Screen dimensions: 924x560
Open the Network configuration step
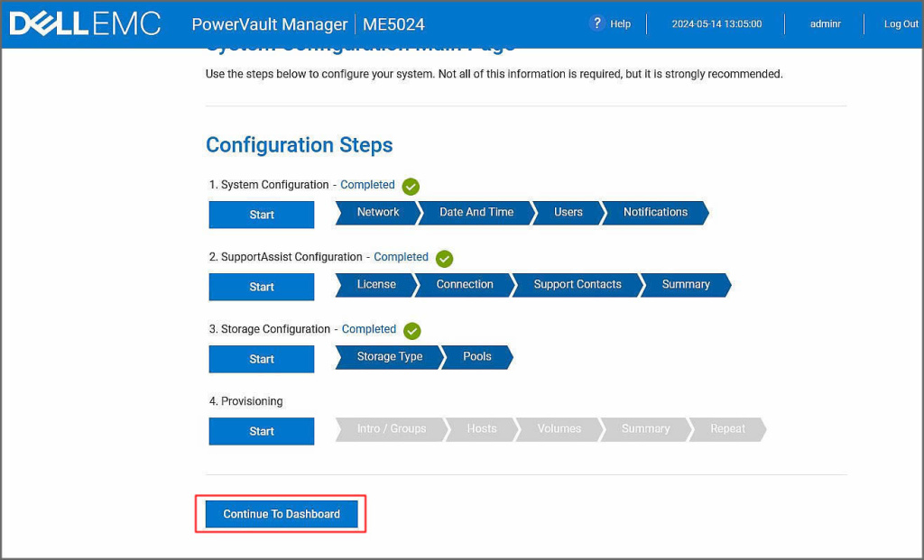pyautogui.click(x=377, y=213)
